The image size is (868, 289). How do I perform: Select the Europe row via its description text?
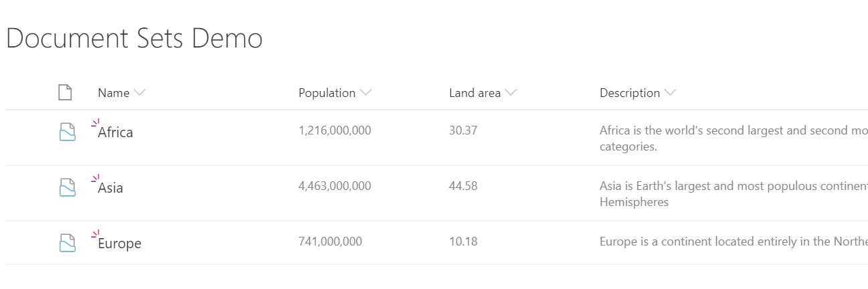(x=733, y=242)
